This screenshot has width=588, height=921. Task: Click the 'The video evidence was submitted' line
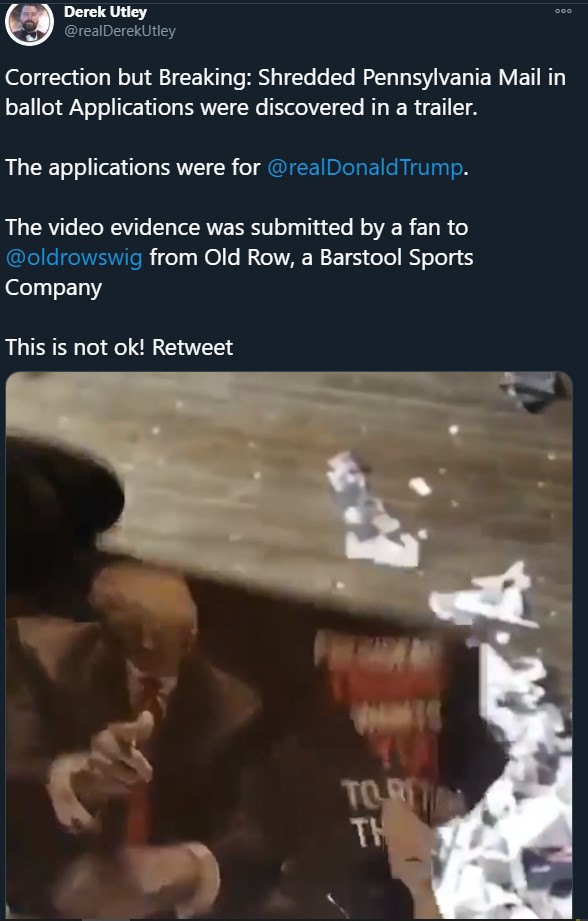(x=237, y=227)
